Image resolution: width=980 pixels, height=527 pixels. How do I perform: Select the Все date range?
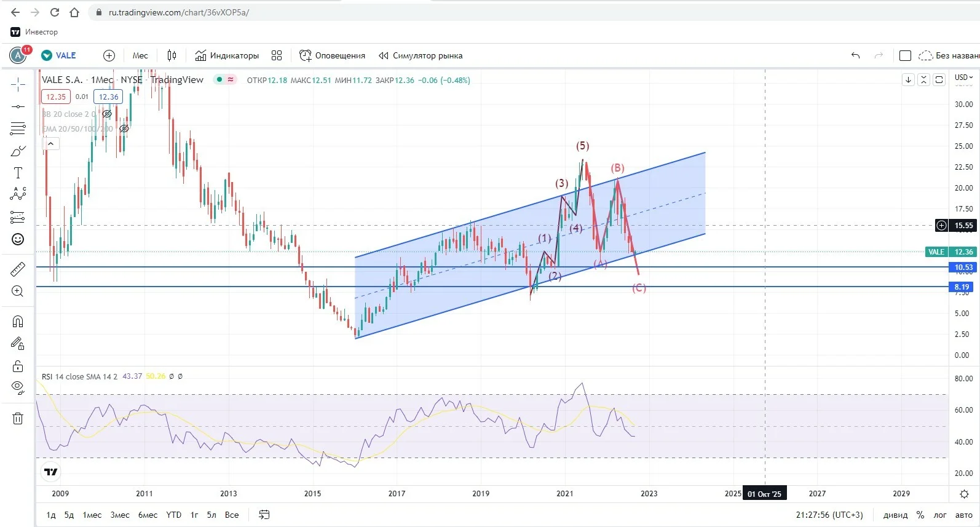click(232, 515)
